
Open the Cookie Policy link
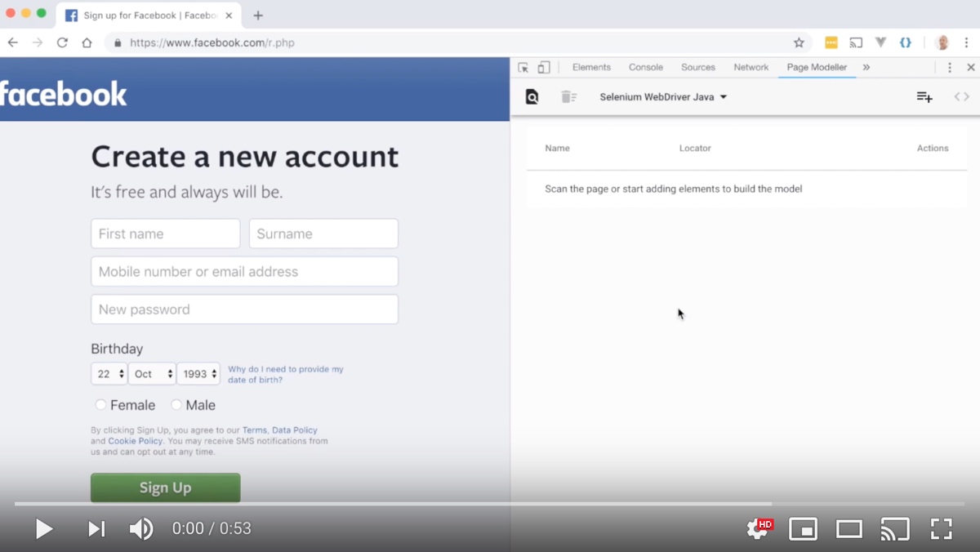point(136,441)
